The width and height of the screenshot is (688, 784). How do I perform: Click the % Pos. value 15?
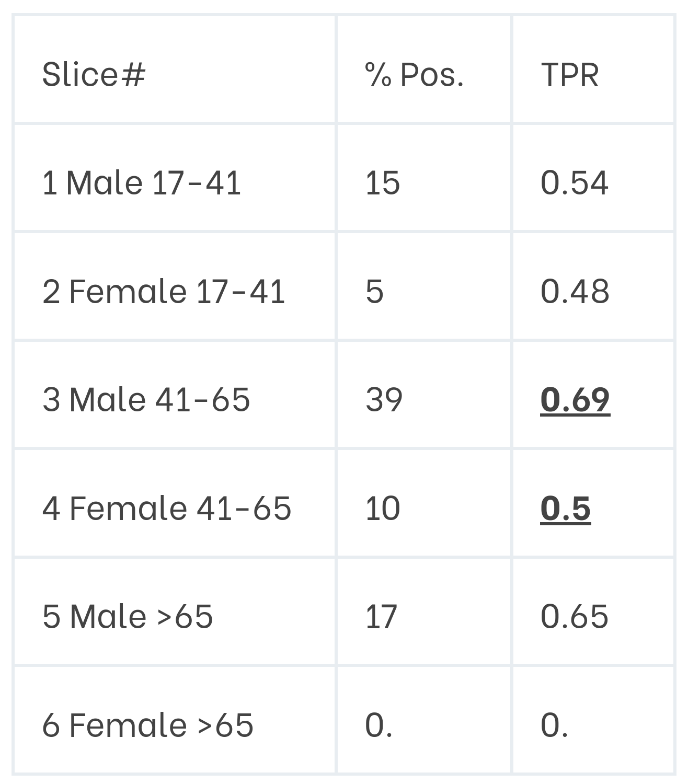point(383,183)
